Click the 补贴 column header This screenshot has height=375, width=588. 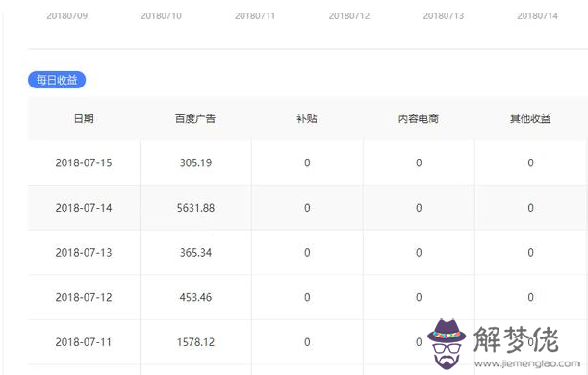(307, 119)
